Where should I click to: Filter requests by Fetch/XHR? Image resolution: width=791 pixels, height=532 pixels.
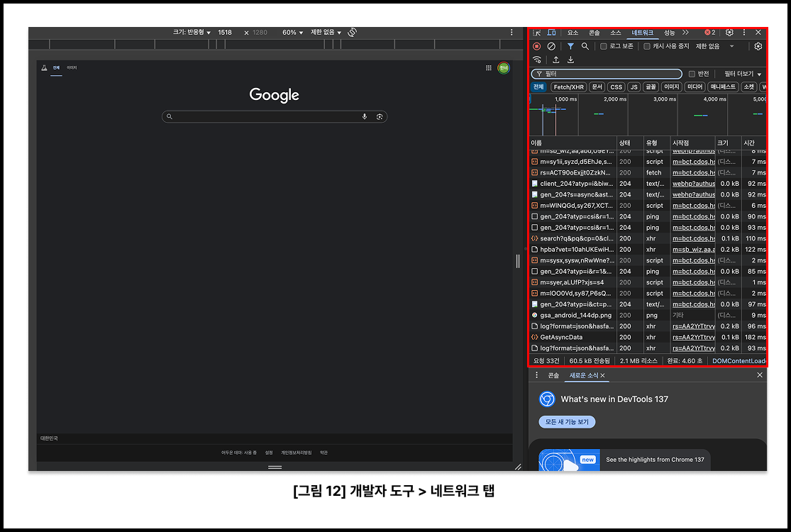tap(568, 87)
